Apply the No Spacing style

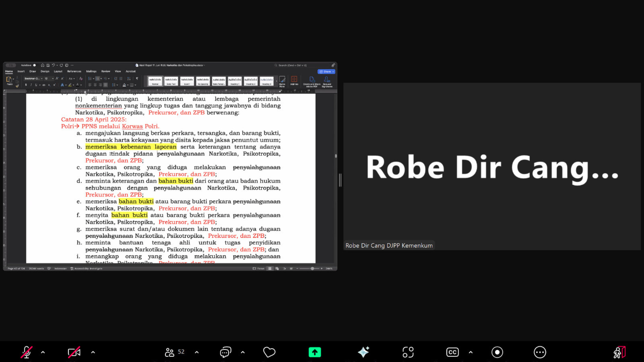[203, 81]
